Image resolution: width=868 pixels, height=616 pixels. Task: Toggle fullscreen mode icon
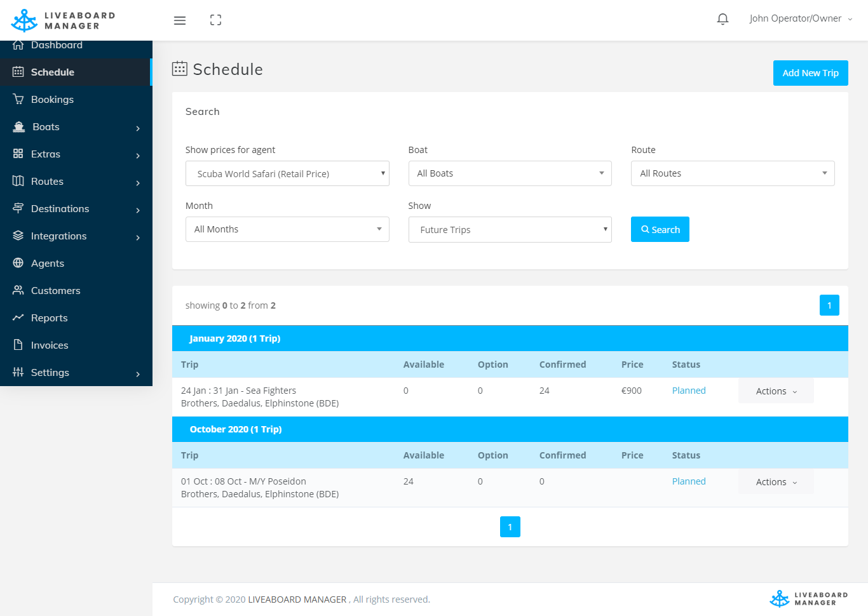215,20
